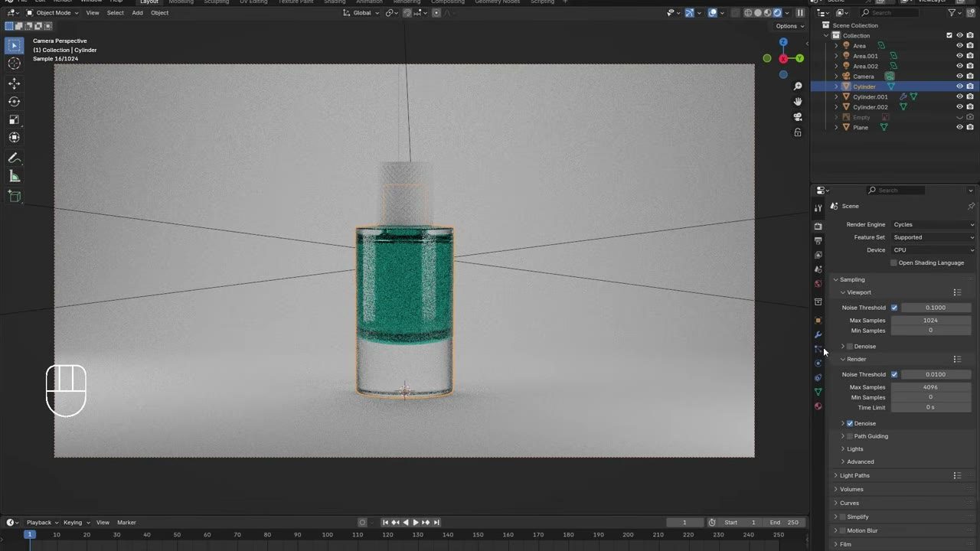Image resolution: width=980 pixels, height=551 pixels.
Task: Expand the Advanced sampling subpanel
Action: point(861,461)
